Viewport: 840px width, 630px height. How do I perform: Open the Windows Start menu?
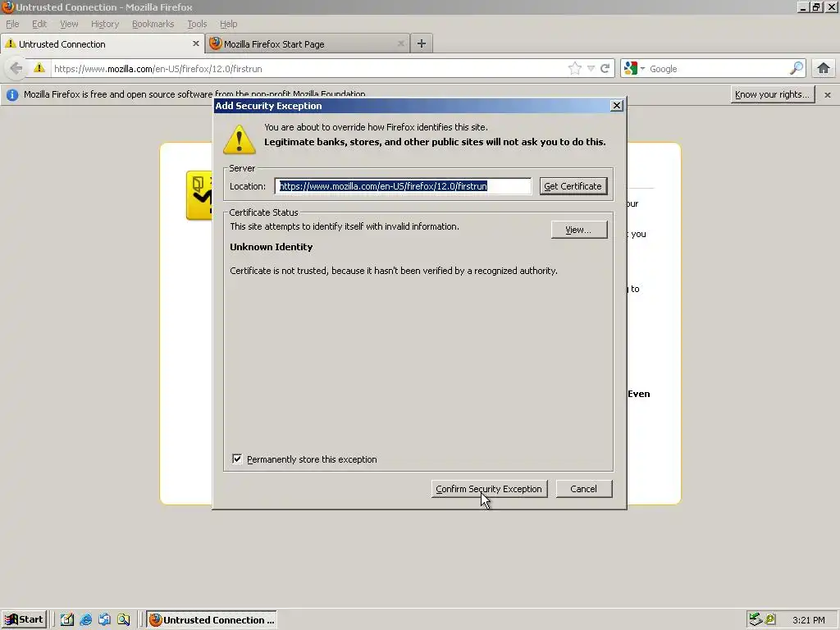tap(24, 619)
